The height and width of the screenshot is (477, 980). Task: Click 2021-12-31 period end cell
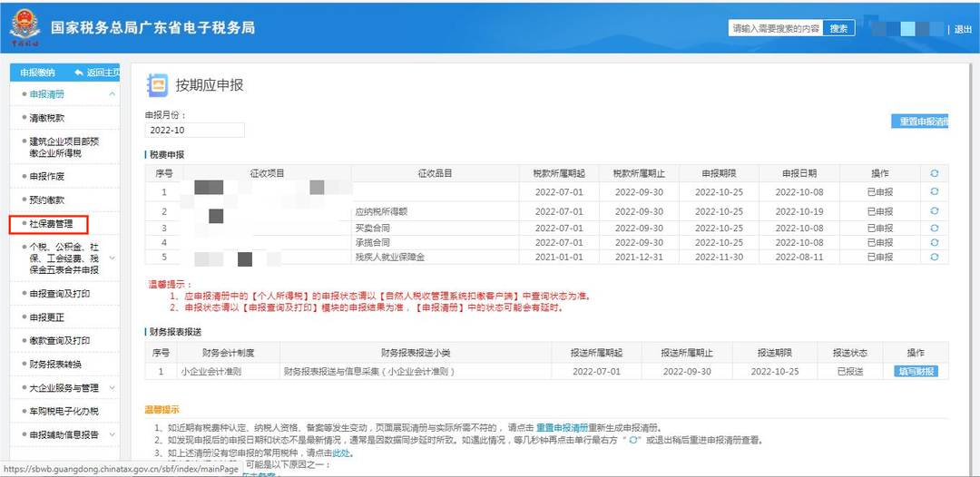639,257
